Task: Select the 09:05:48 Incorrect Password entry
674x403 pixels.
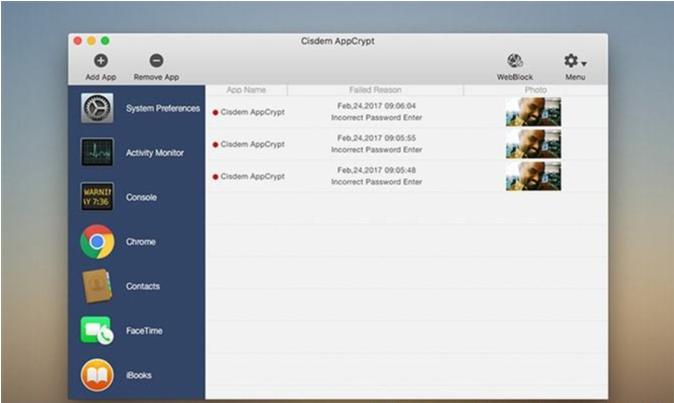Action: click(x=375, y=182)
